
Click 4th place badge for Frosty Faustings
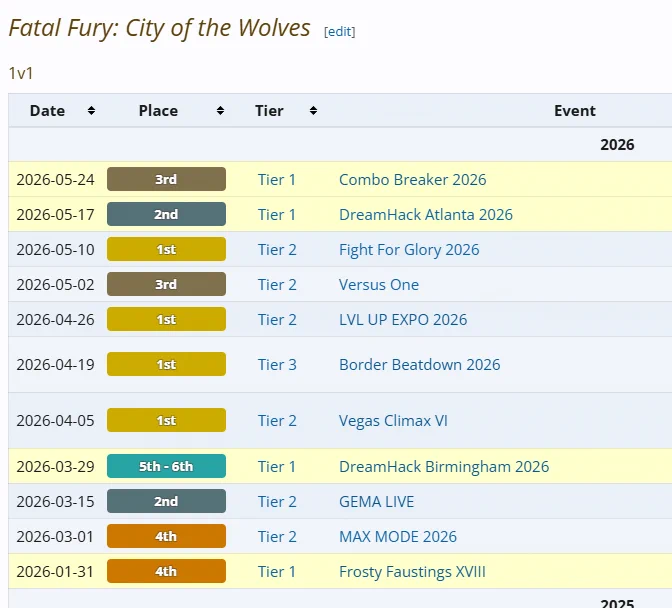click(166, 571)
